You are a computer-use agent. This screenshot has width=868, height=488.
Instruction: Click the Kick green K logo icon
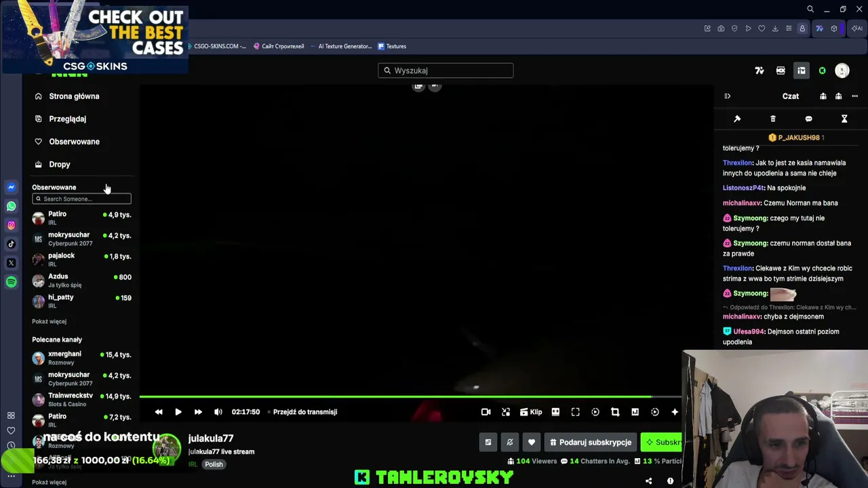point(822,70)
